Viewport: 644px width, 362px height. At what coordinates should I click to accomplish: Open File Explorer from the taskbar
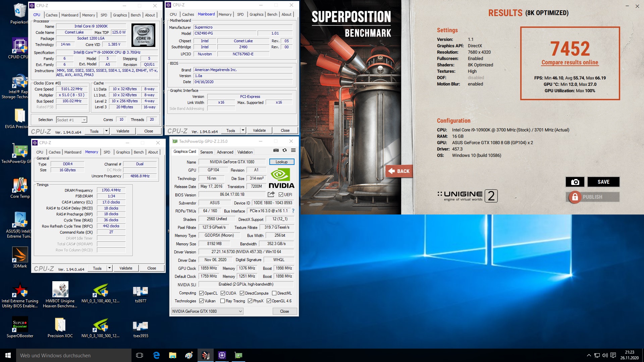click(172, 355)
